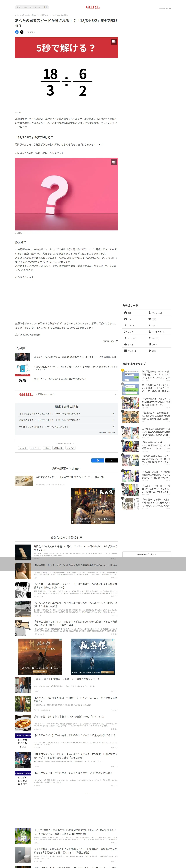Screen dimensions: 186x868
Task: Open the ChatGPT AI初心者必見 article
Action: click(66, 368)
